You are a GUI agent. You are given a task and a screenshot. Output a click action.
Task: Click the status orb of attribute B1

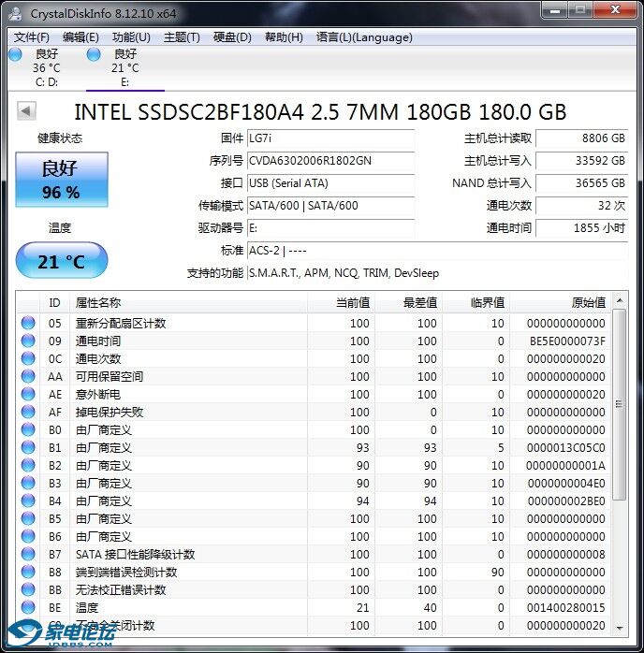(x=28, y=448)
